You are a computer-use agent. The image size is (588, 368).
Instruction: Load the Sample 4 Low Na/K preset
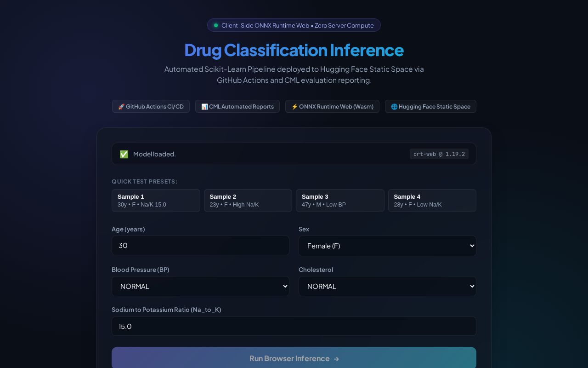432,201
